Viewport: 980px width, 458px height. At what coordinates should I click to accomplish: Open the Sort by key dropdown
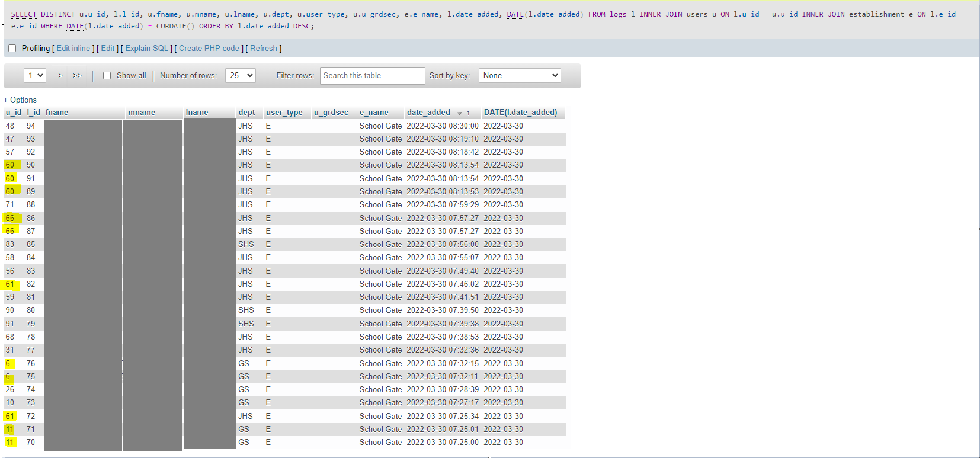(x=520, y=75)
